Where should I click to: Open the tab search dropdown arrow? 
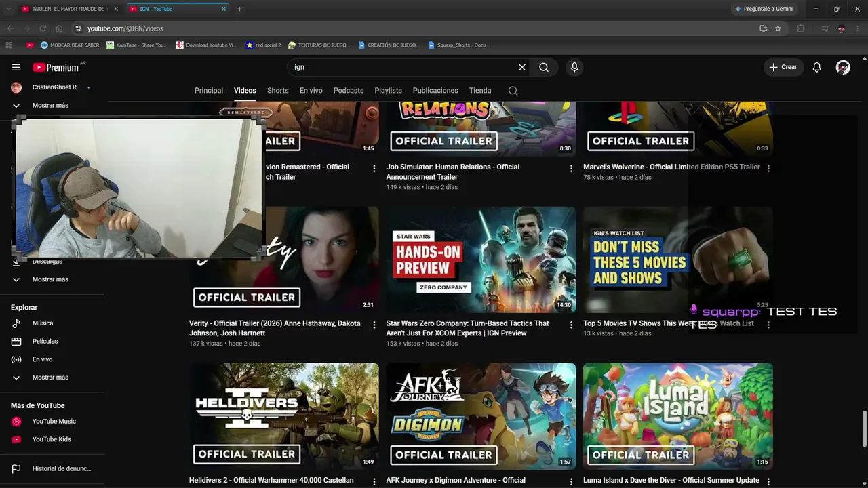pyautogui.click(x=9, y=9)
